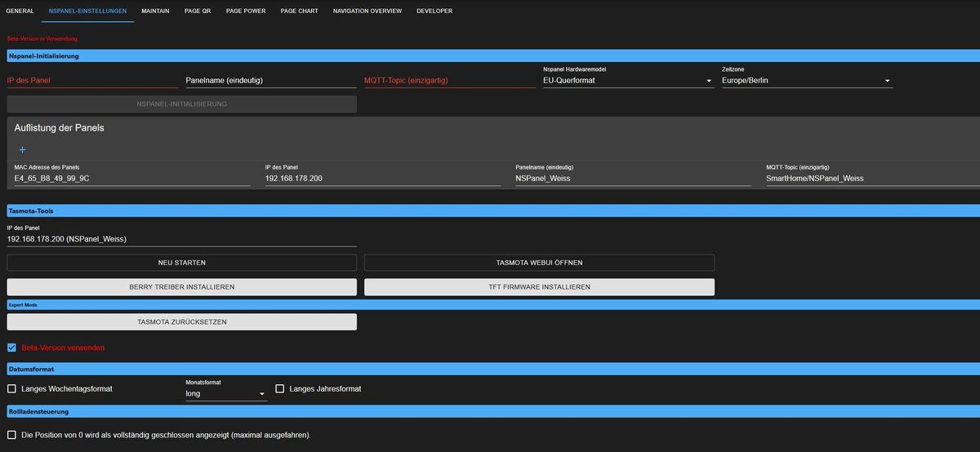This screenshot has width=980, height=452.
Task: Click the Datumsformat section header
Action: 493,369
